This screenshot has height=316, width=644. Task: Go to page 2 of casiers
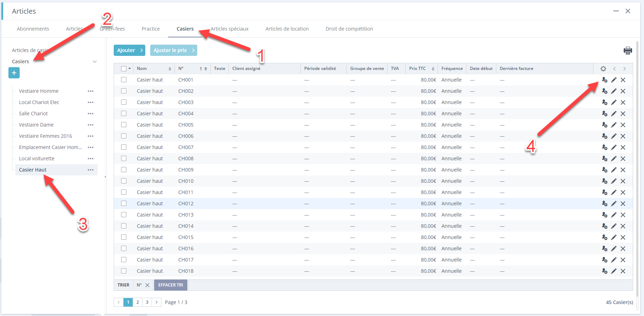pos(138,302)
